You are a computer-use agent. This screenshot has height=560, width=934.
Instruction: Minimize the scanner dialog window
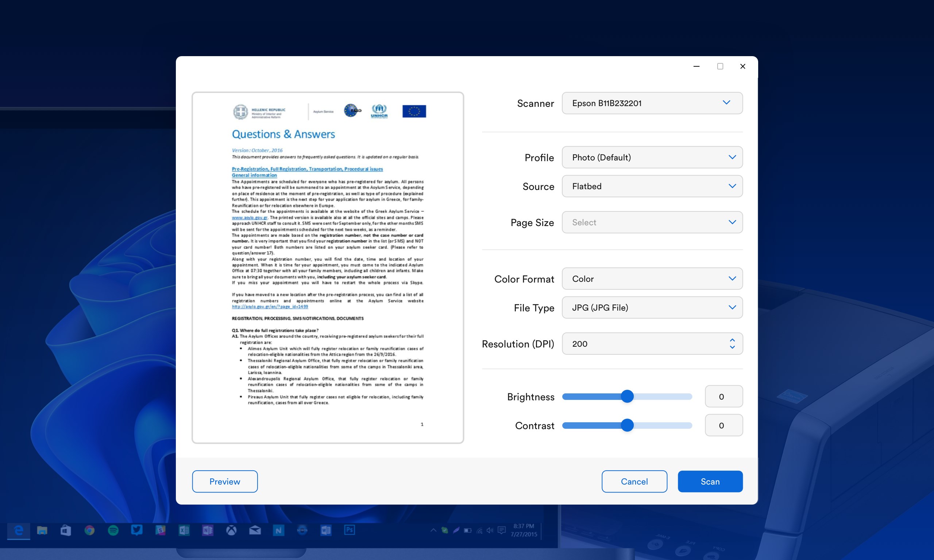coord(696,66)
